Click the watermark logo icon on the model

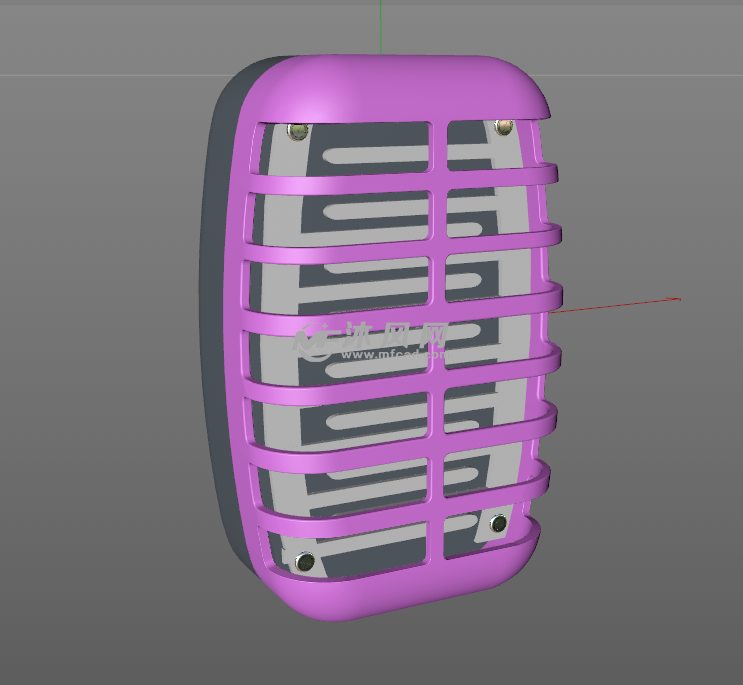click(314, 341)
